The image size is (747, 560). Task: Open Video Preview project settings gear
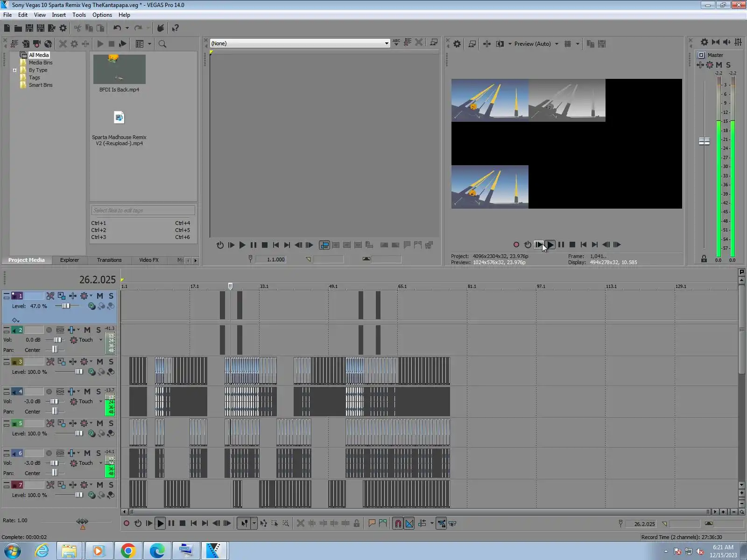pyautogui.click(x=457, y=44)
